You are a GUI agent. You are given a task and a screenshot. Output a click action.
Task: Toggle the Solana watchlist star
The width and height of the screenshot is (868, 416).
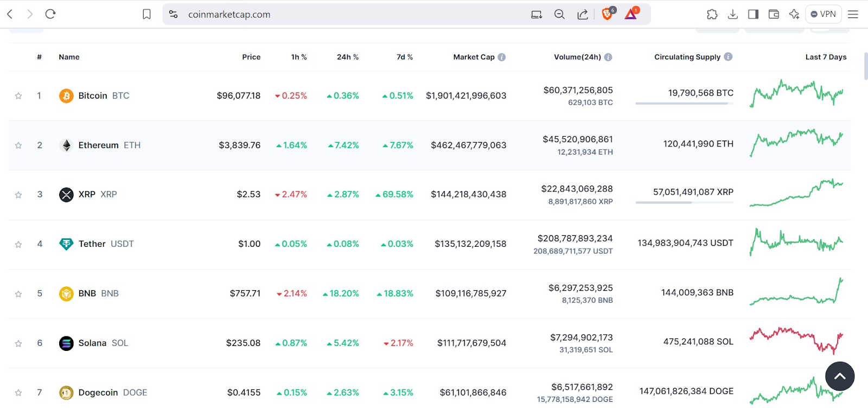(18, 343)
